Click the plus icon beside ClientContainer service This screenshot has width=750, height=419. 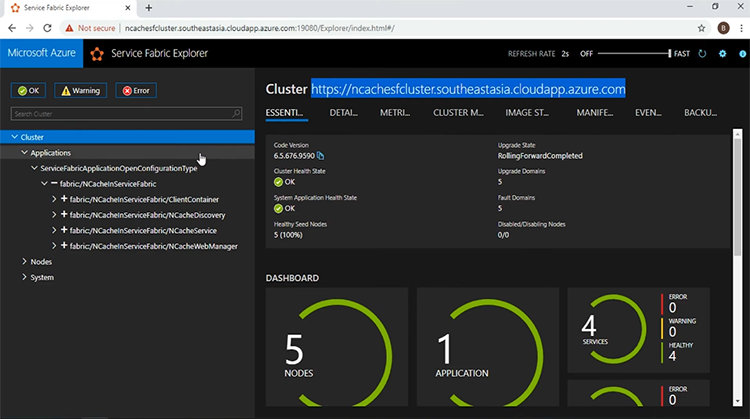click(x=64, y=198)
